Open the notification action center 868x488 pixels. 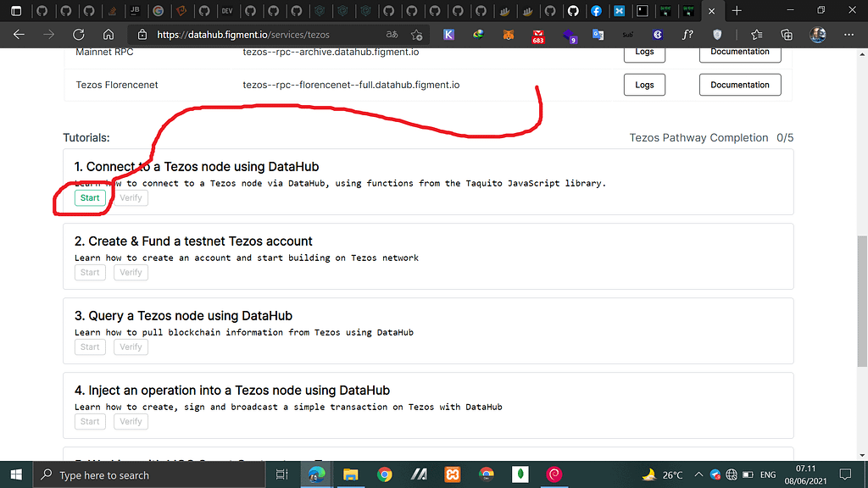click(x=845, y=474)
